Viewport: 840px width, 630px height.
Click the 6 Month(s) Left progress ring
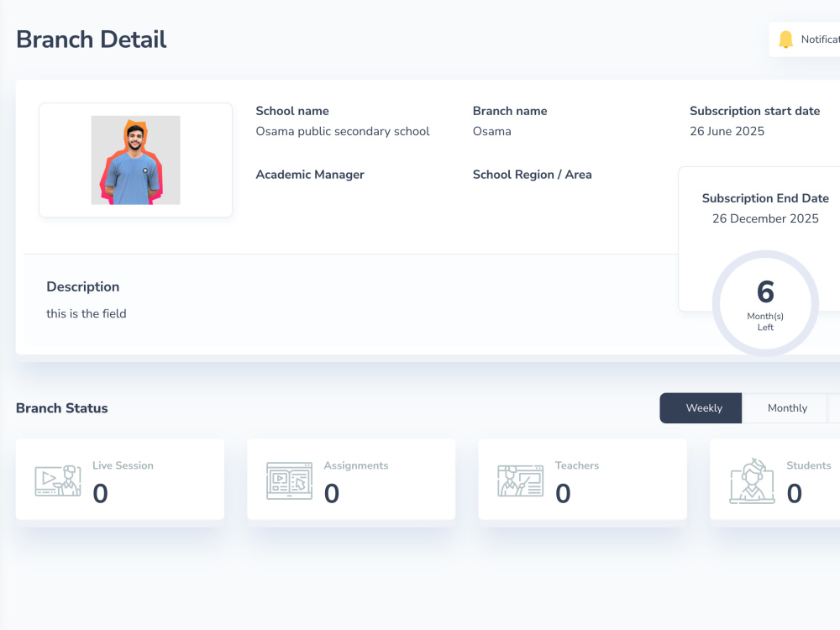click(765, 304)
